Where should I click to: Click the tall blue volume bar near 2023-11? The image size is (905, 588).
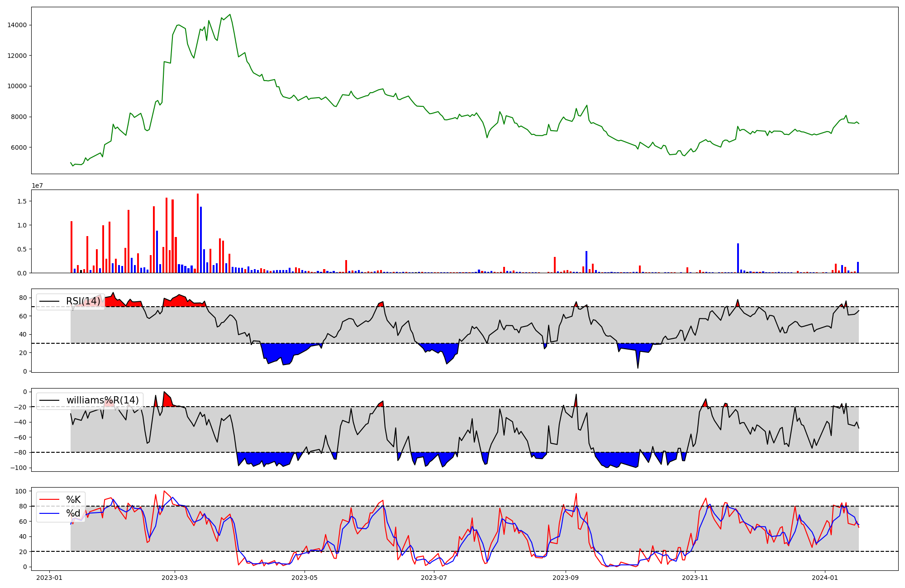(738, 258)
